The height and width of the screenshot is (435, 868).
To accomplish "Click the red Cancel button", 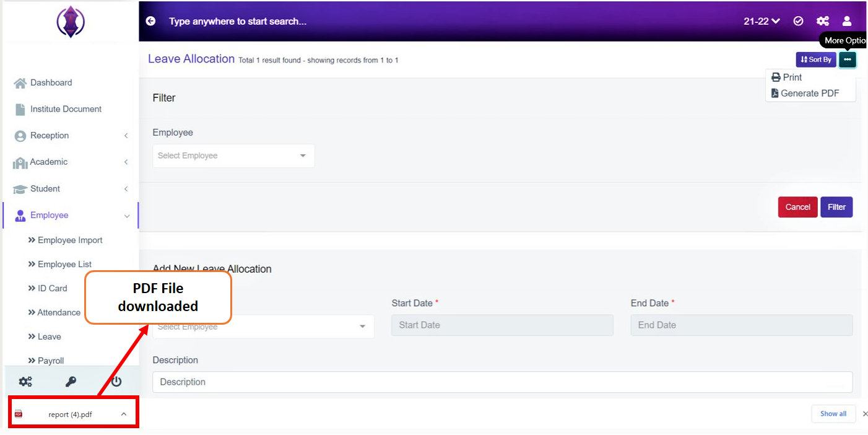I will click(x=797, y=207).
